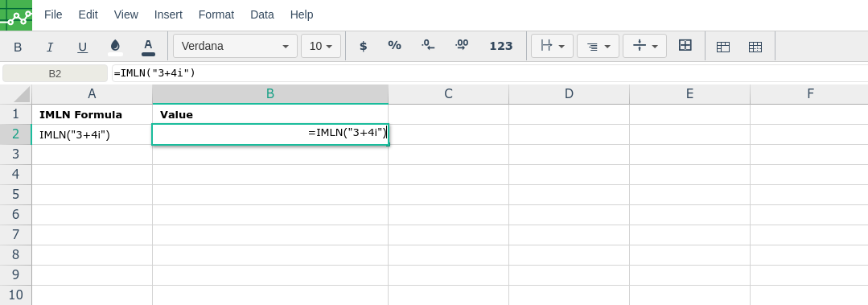Open the Insert menu
This screenshot has width=868, height=305.
(168, 15)
